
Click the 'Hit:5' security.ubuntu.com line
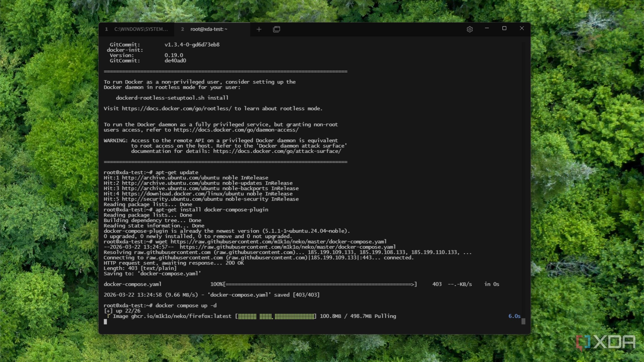pos(201,199)
